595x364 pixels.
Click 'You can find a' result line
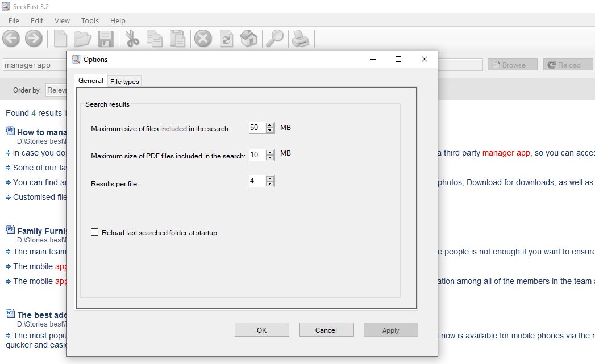coord(40,182)
